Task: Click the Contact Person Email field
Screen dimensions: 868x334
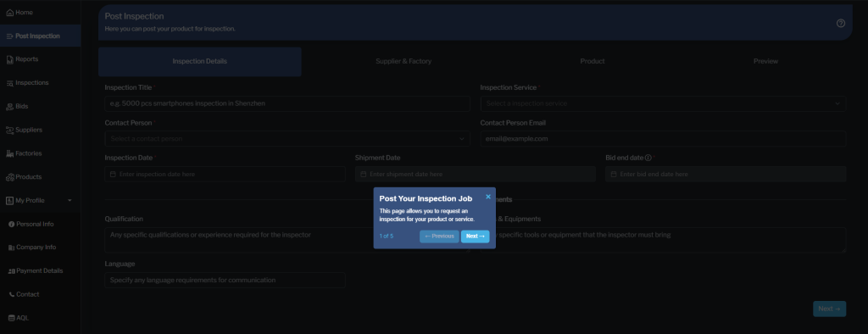Action: click(663, 138)
